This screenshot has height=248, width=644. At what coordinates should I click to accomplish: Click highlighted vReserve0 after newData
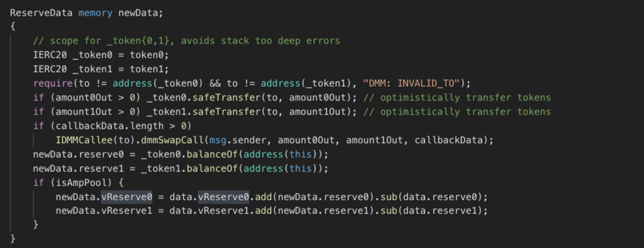126,197
